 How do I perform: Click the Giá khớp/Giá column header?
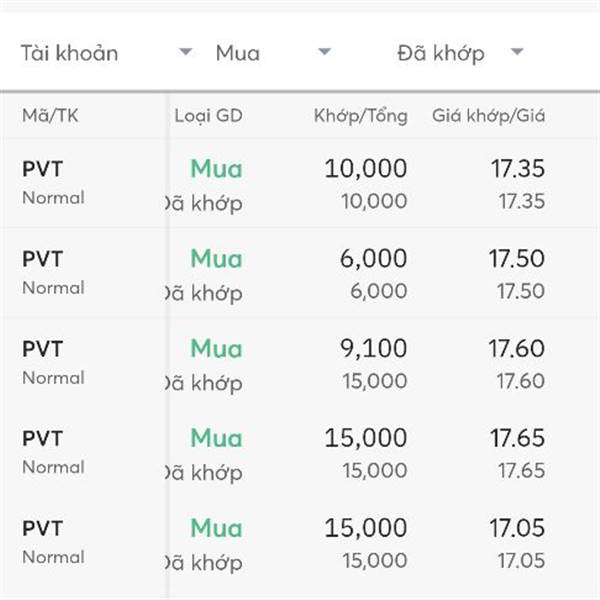pyautogui.click(x=488, y=116)
